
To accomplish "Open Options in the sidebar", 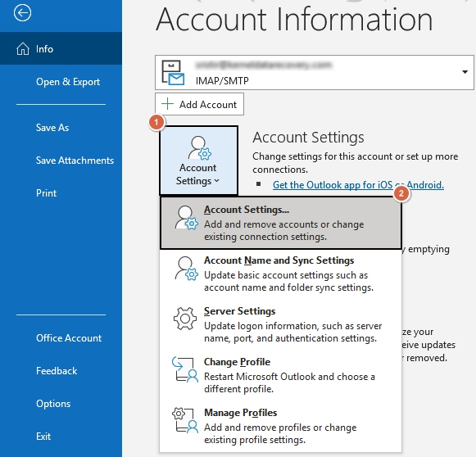I will 61,404.
